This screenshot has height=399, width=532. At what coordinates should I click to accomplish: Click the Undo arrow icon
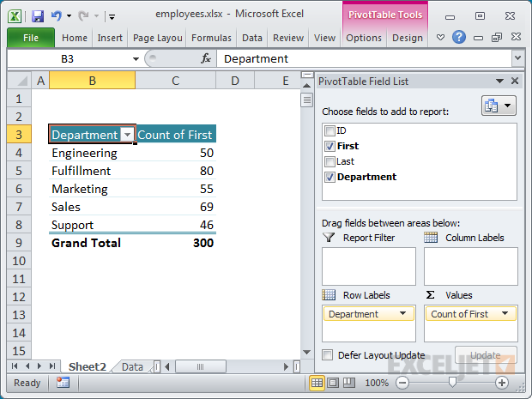point(57,15)
